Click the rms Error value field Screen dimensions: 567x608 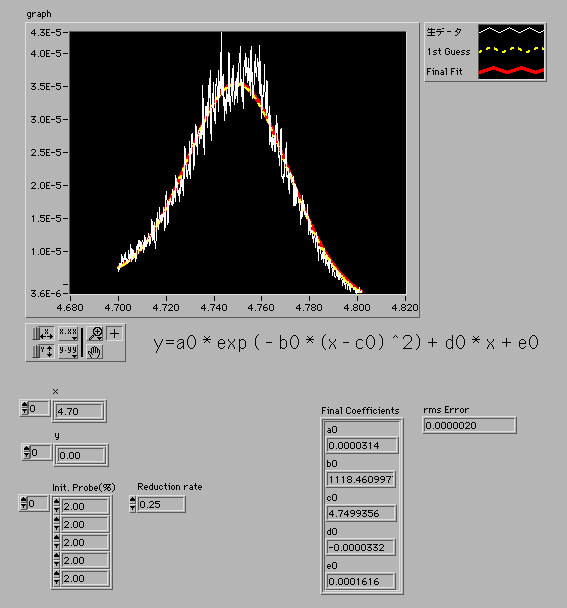tap(469, 425)
